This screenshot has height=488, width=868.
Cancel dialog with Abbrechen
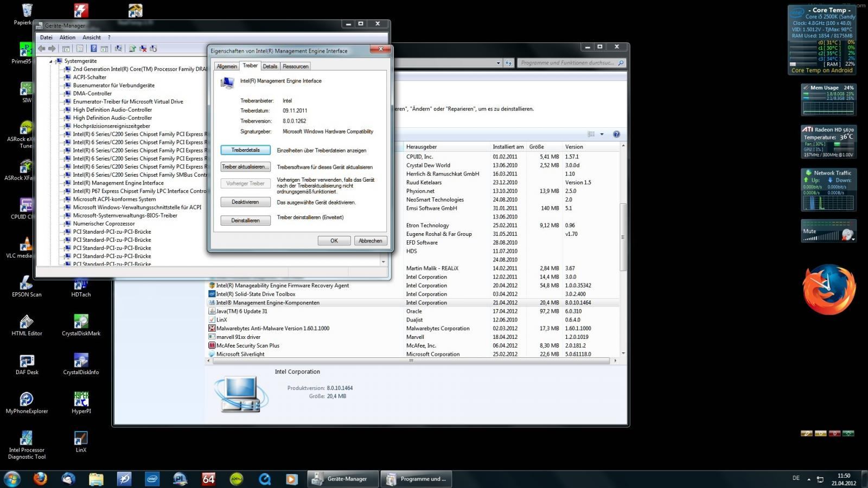coord(371,241)
